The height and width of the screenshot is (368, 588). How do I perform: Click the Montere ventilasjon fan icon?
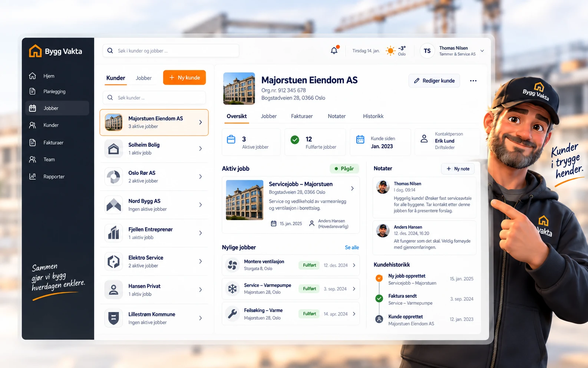coord(232,265)
